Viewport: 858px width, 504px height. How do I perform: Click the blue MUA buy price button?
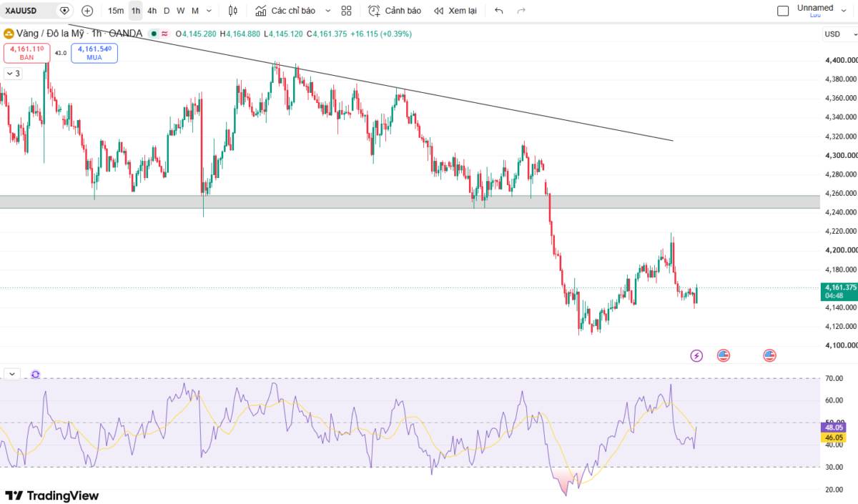point(94,53)
